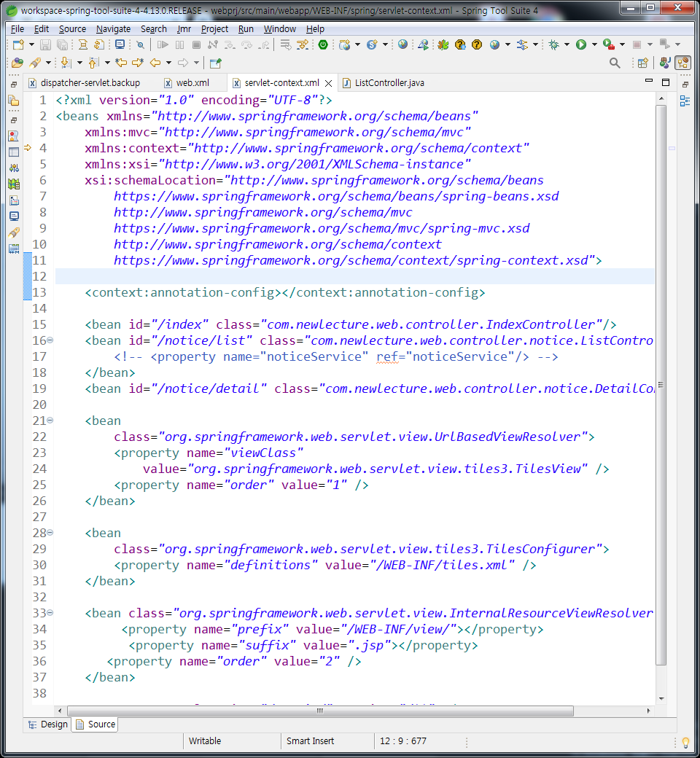Switch to the Java EE perspective icon
This screenshot has width=700, height=758.
(665, 63)
